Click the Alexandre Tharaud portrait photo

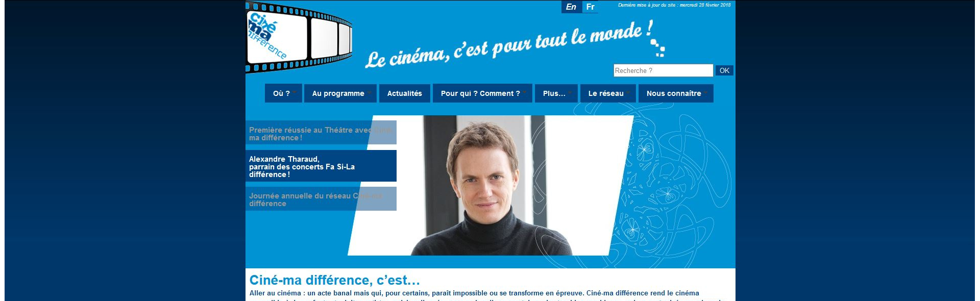(x=491, y=185)
